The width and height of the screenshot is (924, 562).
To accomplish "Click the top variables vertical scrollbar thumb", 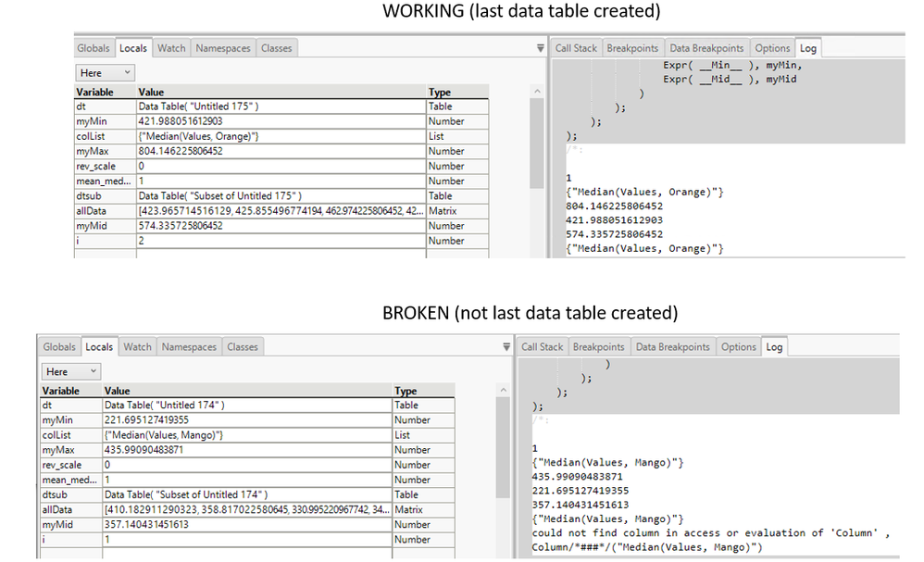I will point(537,144).
